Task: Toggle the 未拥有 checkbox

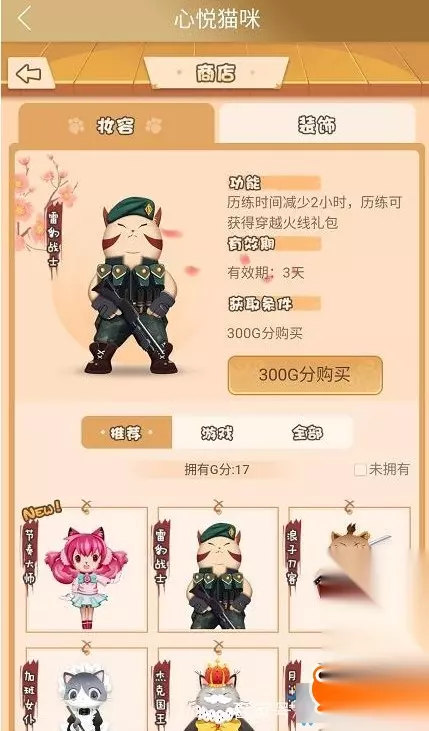Action: tap(360, 469)
